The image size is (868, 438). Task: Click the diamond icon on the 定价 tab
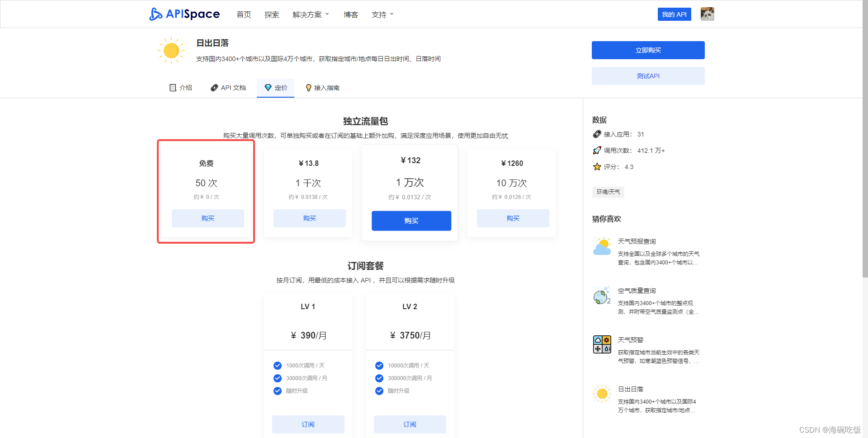pyautogui.click(x=268, y=88)
